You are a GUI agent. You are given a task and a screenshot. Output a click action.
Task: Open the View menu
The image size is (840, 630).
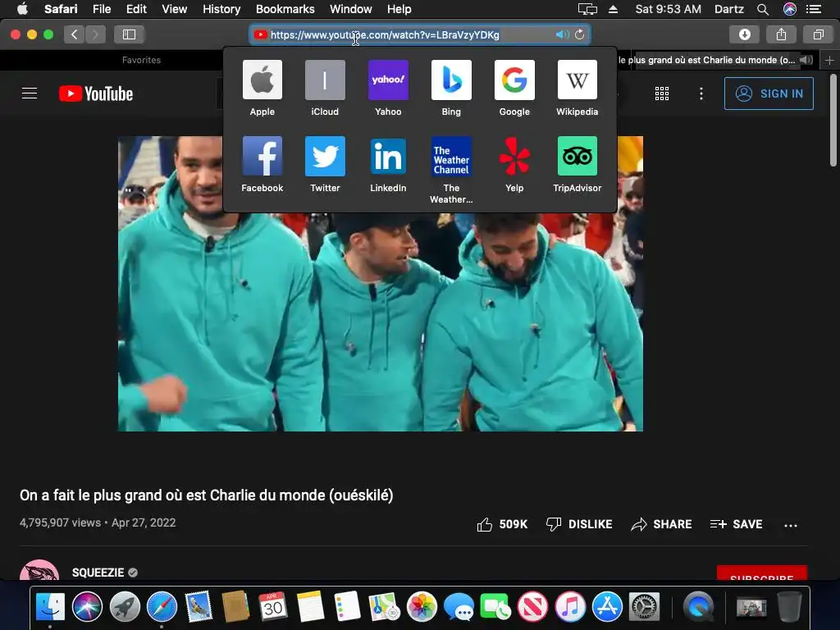click(x=175, y=9)
